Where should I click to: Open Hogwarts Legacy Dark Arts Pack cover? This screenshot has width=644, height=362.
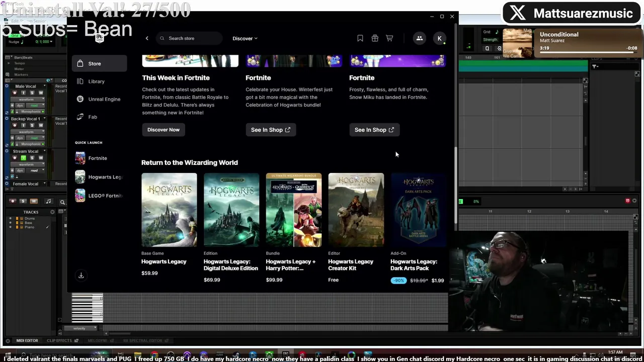tap(418, 210)
